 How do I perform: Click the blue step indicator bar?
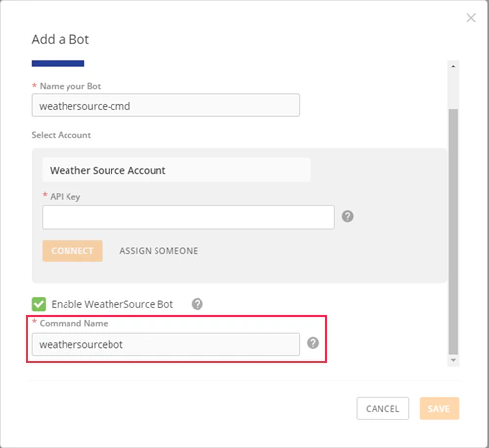[x=58, y=63]
